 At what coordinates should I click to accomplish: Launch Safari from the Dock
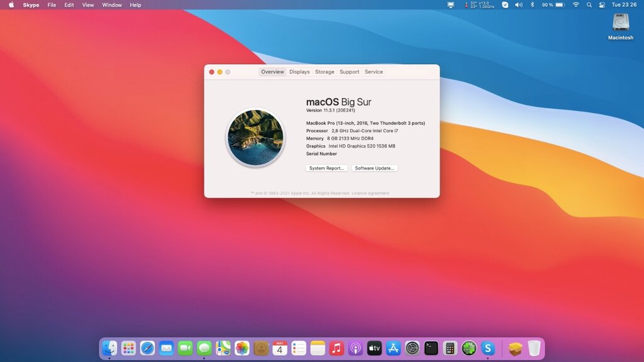(147, 348)
